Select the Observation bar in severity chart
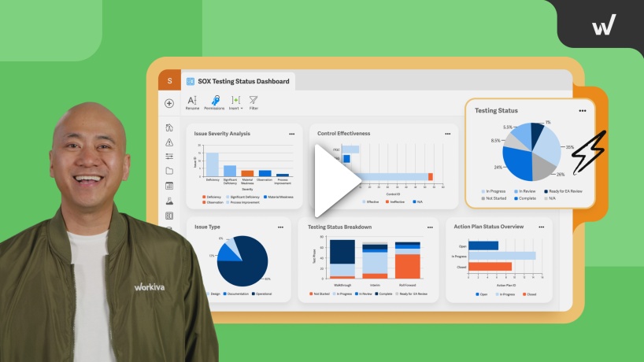Viewport: 644px width, 362px height. pos(265,173)
